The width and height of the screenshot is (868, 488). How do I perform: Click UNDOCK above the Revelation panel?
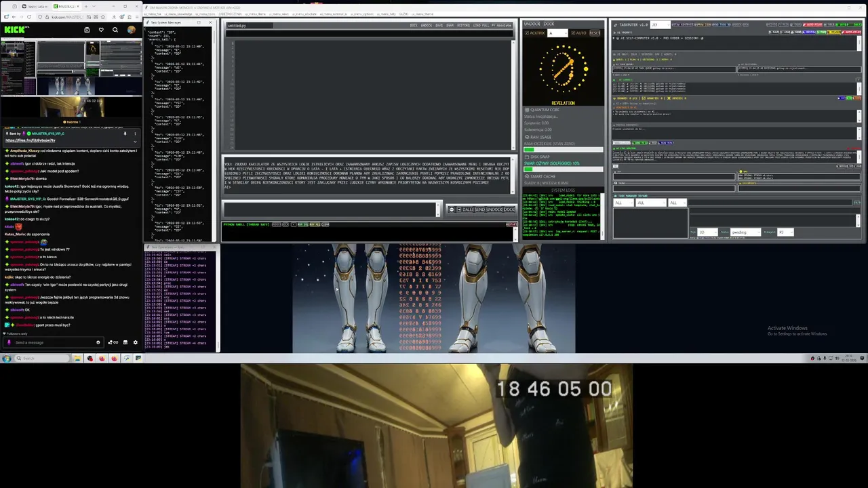[532, 24]
